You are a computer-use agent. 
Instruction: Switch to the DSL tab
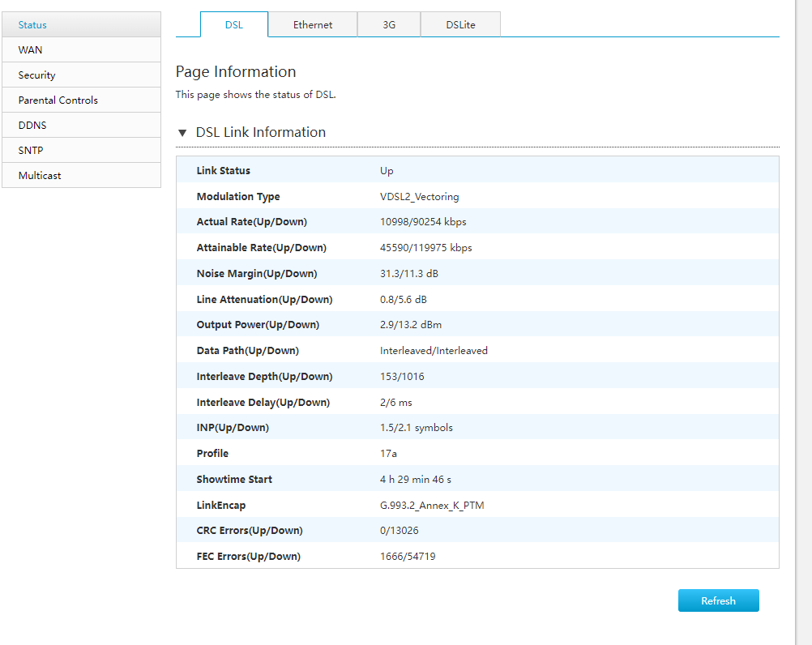[234, 25]
